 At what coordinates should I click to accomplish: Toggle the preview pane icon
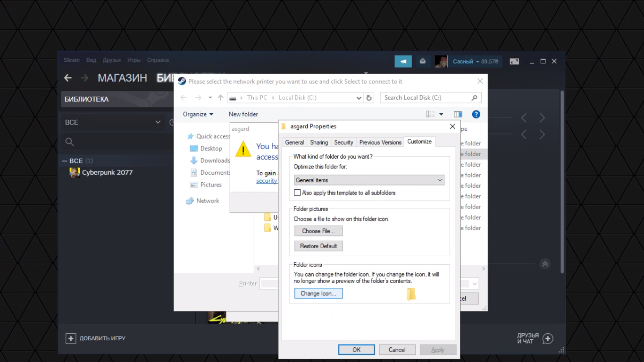click(x=458, y=114)
